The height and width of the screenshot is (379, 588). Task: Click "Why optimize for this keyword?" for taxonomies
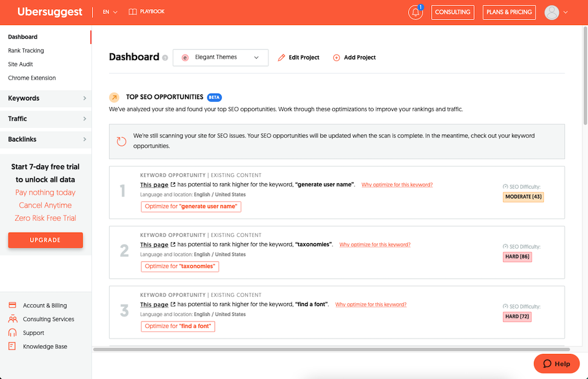375,245
